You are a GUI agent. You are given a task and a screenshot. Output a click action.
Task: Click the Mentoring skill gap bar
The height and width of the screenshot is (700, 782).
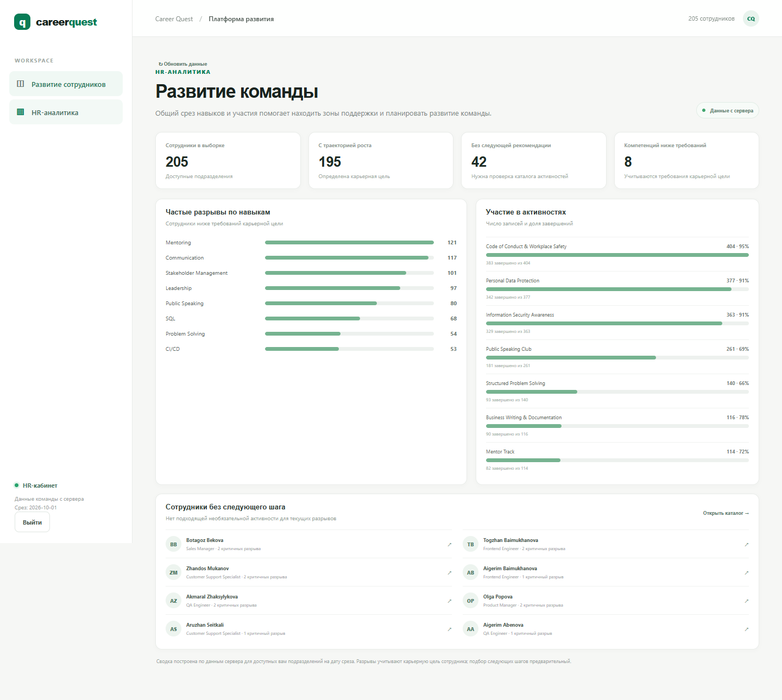point(349,243)
